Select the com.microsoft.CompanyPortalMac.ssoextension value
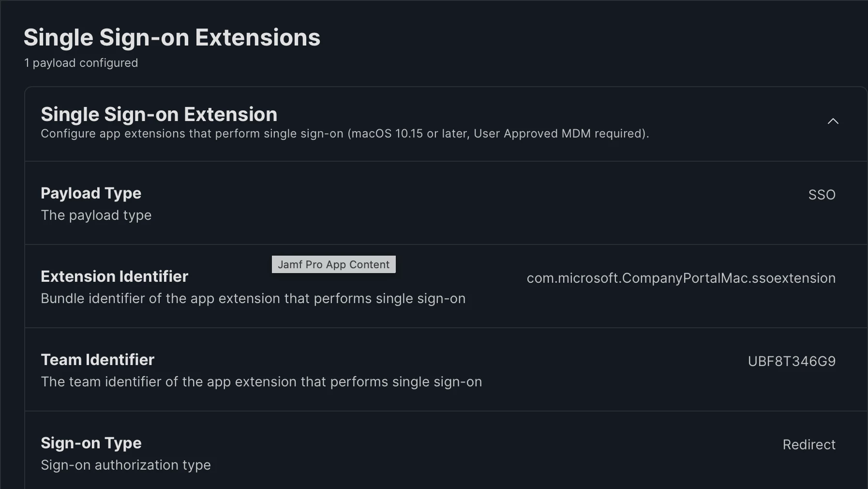Image resolution: width=868 pixels, height=489 pixels. [681, 278]
